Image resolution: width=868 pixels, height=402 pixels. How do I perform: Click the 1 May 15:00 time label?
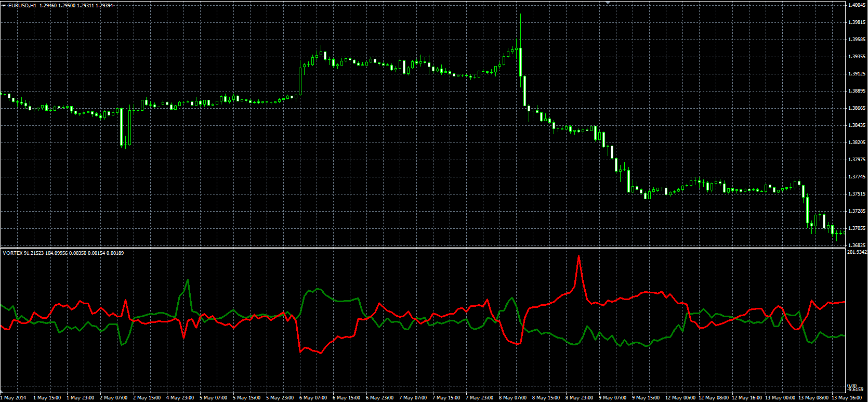pyautogui.click(x=47, y=398)
